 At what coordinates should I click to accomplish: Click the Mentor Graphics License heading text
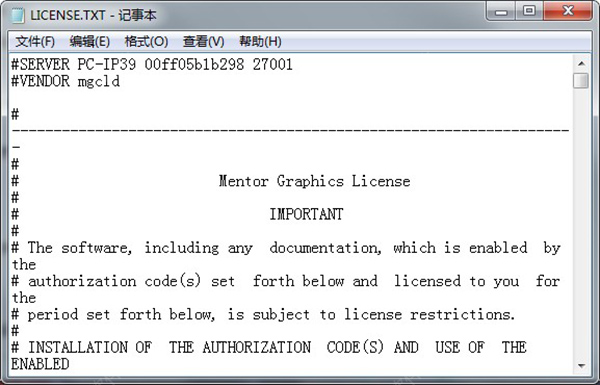[x=315, y=181]
